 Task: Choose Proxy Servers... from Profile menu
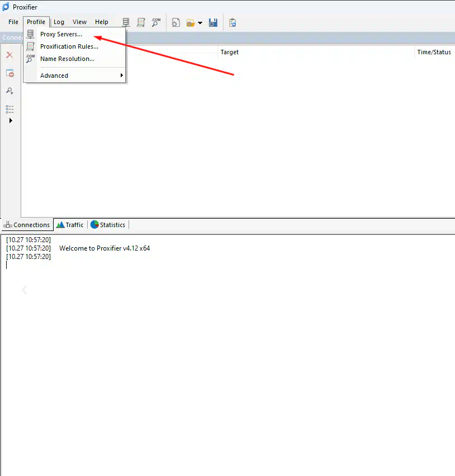pos(74,34)
